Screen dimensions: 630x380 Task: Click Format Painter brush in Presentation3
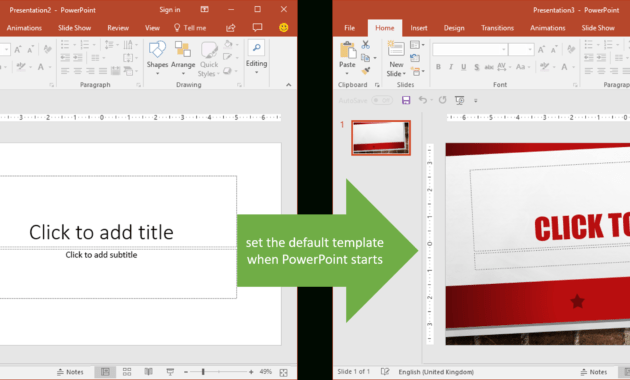pyautogui.click(x=365, y=71)
